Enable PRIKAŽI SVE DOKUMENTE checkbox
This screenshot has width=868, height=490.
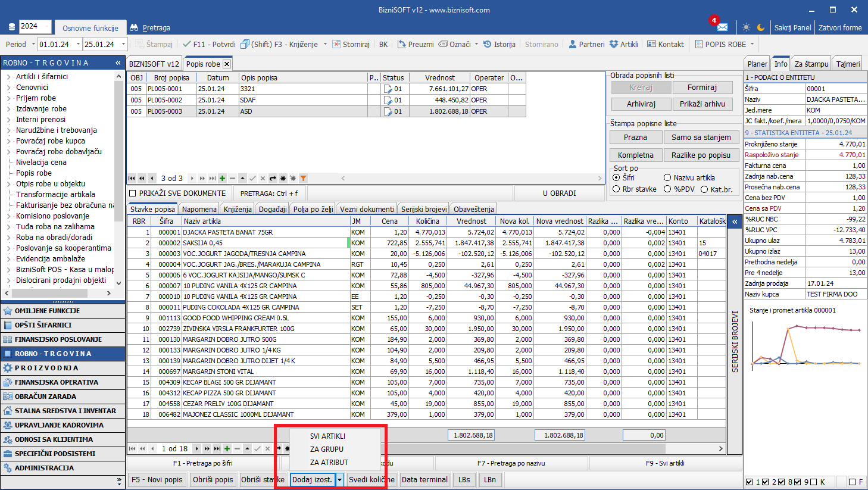point(133,193)
